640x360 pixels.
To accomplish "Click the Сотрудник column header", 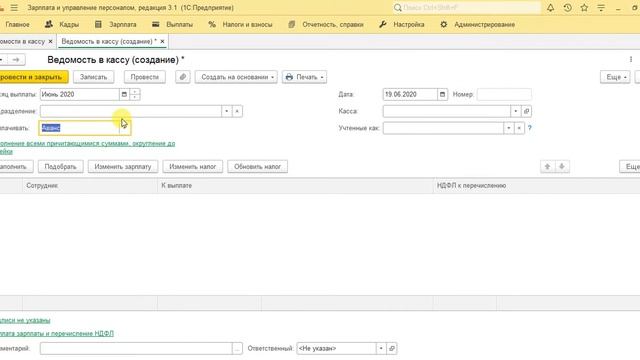I will [90, 186].
